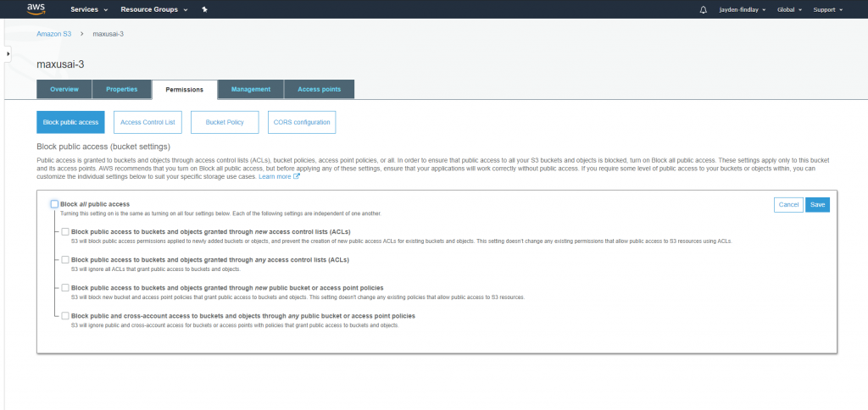Cancel the public access changes
868x410 pixels.
pos(788,205)
